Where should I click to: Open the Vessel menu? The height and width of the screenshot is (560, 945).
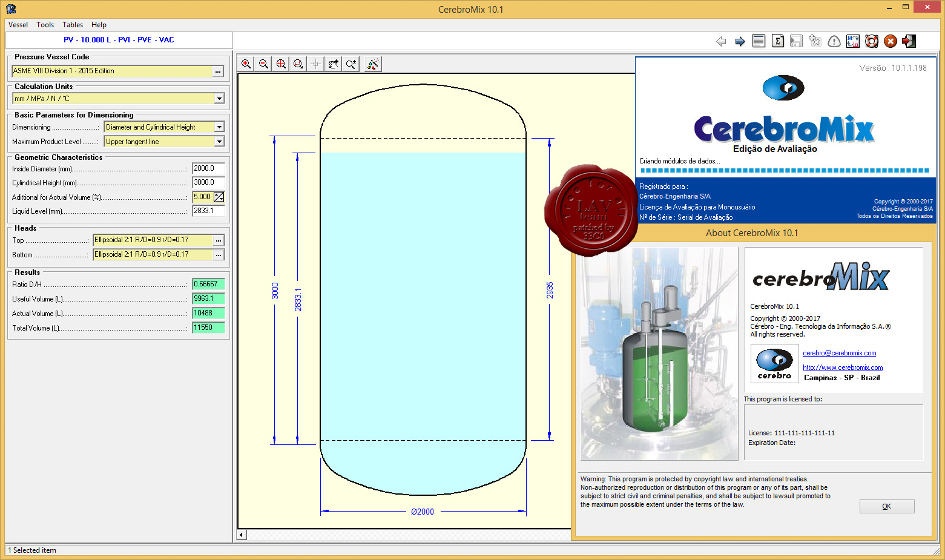[x=18, y=25]
